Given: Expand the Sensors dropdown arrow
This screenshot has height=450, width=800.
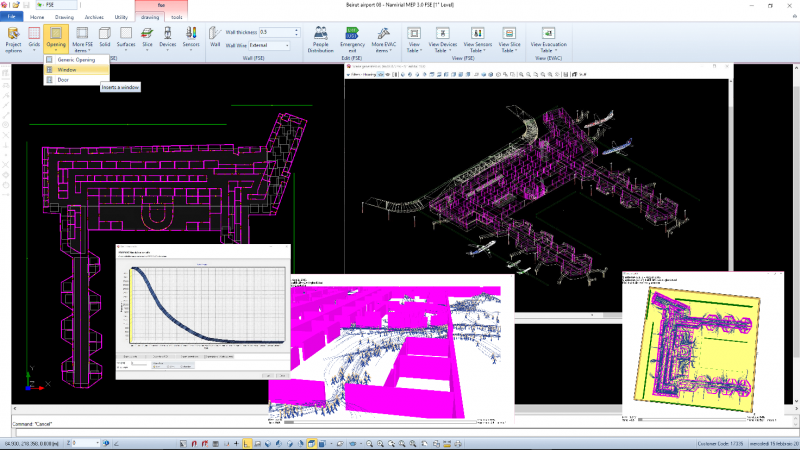Looking at the screenshot, I should (x=191, y=50).
